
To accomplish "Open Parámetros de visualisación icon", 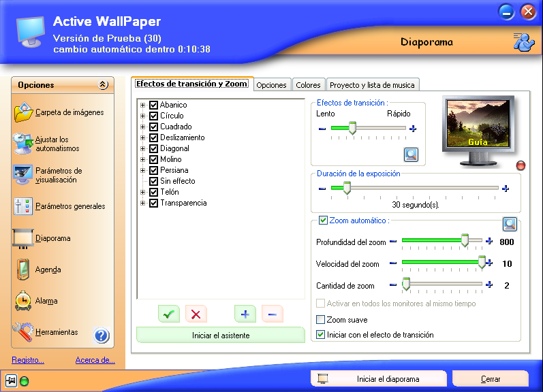I will (x=23, y=175).
